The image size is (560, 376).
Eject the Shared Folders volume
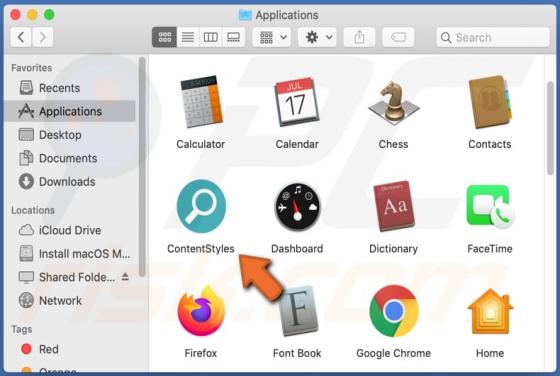click(125, 276)
